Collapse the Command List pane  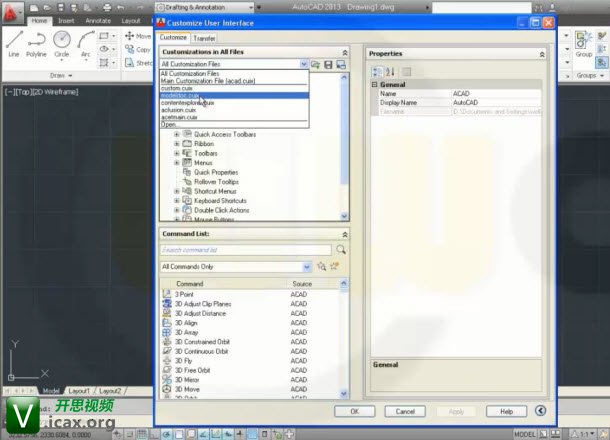point(345,234)
